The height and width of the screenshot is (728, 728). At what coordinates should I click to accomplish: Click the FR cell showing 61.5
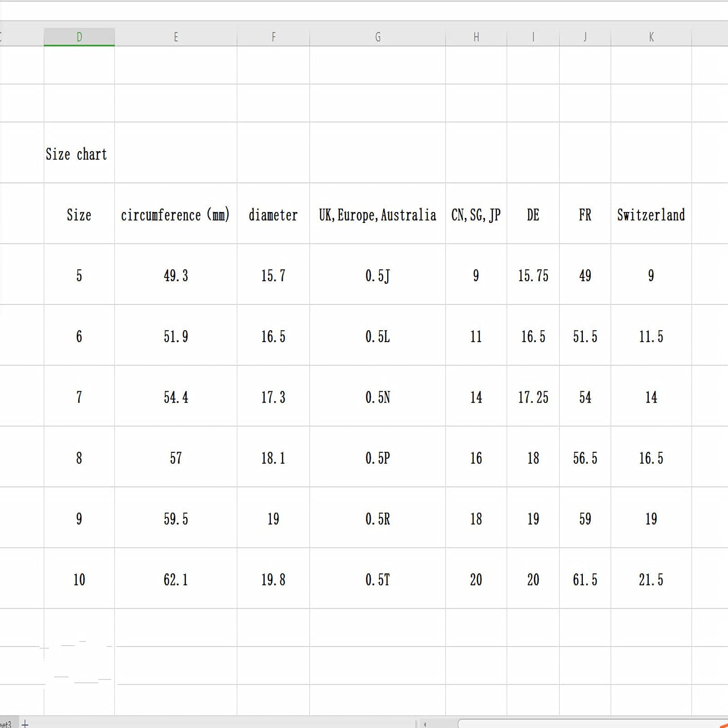pos(585,578)
